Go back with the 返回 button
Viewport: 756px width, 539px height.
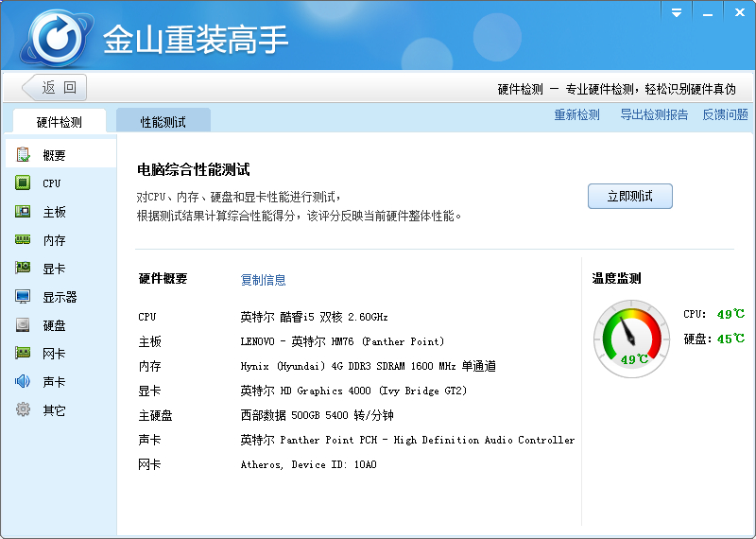click(55, 87)
